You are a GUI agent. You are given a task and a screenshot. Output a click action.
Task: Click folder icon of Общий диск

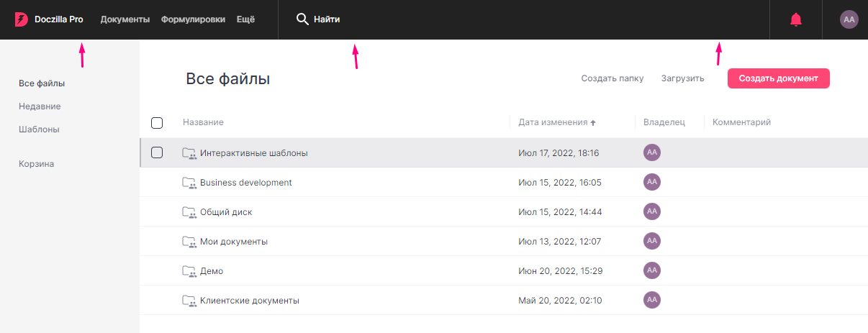coord(189,212)
